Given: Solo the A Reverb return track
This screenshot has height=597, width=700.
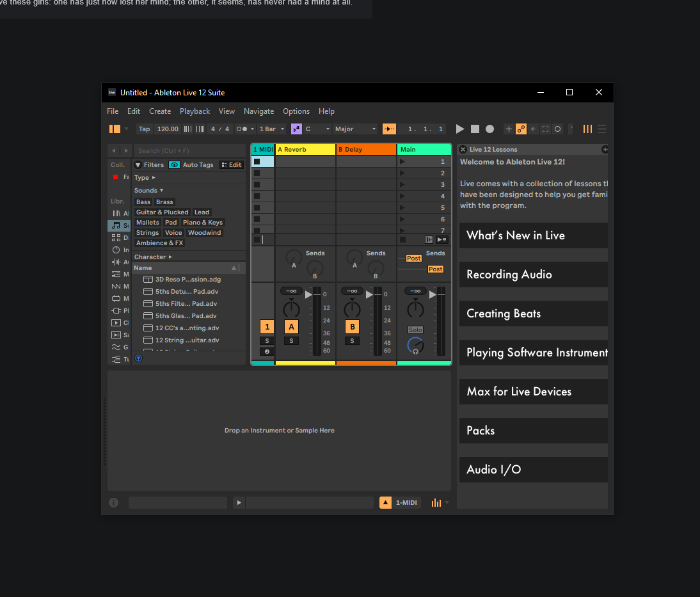Looking at the screenshot, I should [292, 341].
